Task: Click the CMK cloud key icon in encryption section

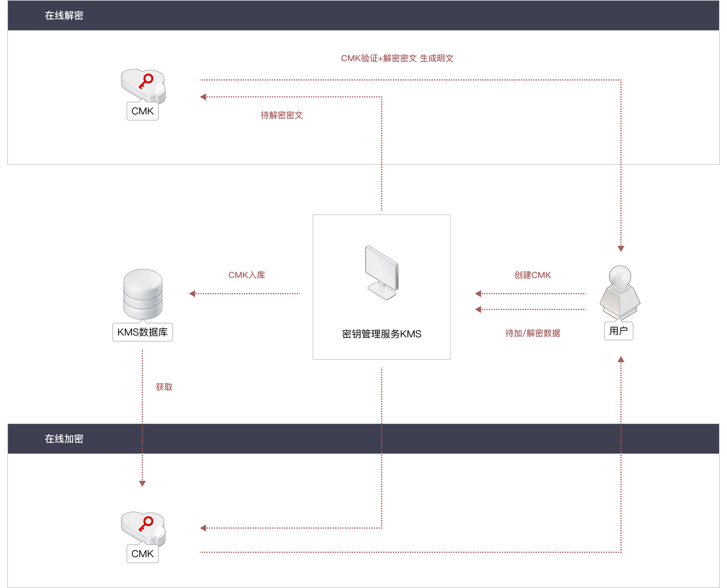Action: [x=143, y=527]
